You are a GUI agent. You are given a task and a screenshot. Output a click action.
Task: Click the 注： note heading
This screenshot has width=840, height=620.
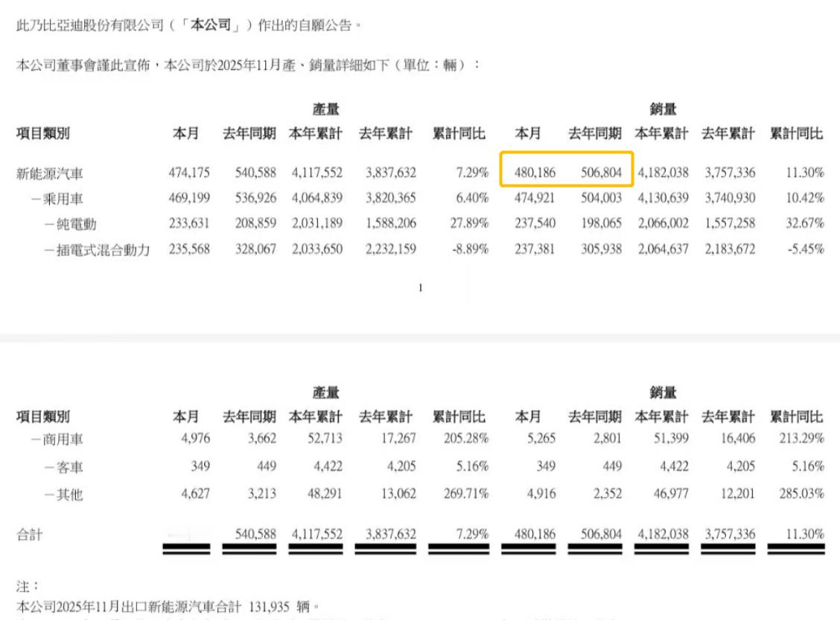click(x=27, y=587)
